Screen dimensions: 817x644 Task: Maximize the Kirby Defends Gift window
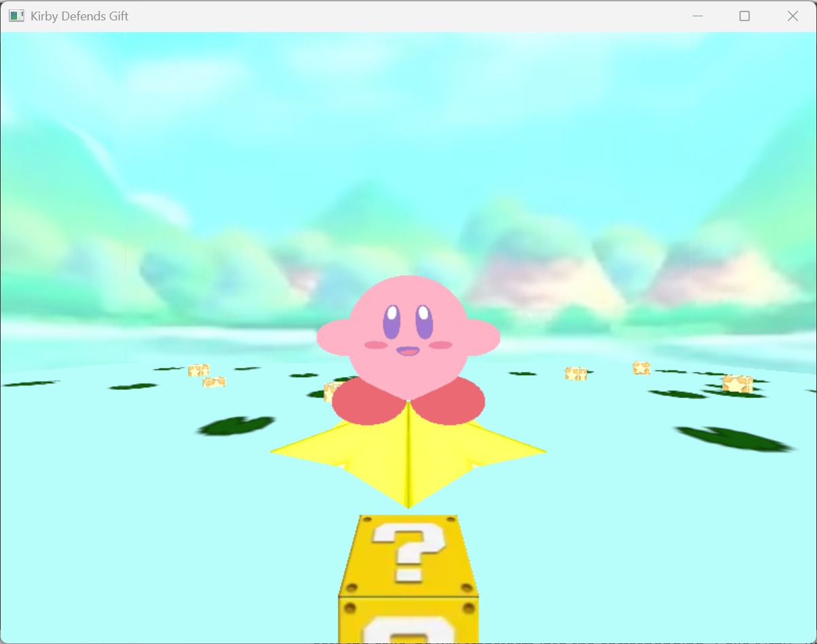click(x=744, y=16)
